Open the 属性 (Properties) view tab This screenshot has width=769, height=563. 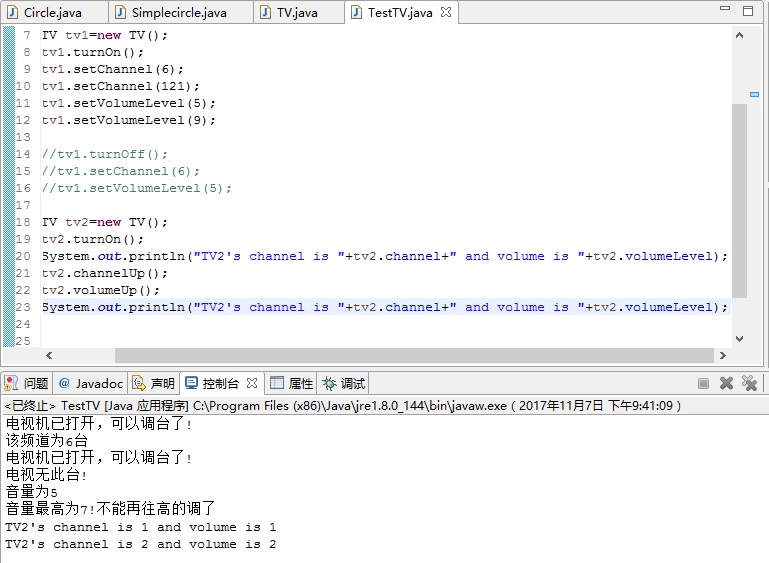[x=291, y=383]
